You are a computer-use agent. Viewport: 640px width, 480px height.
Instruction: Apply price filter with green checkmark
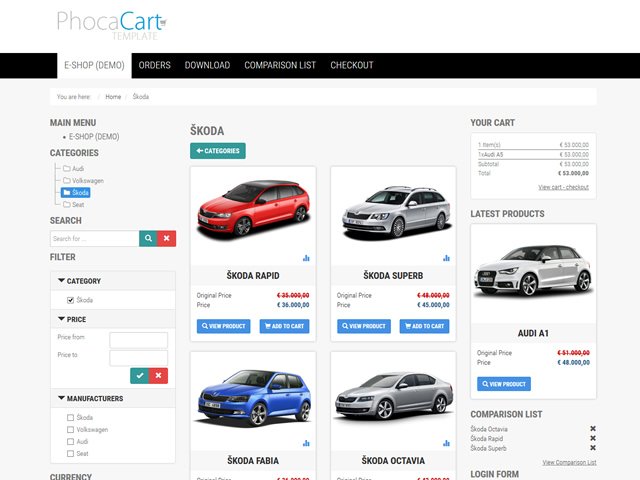140,376
